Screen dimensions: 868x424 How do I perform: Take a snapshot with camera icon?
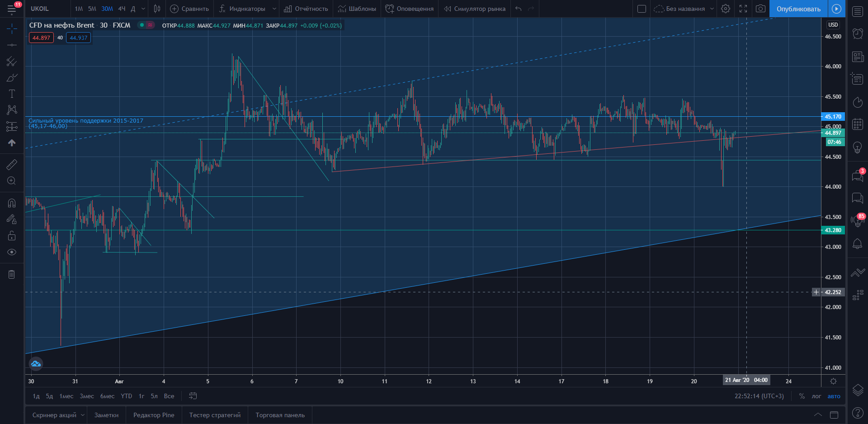point(761,9)
